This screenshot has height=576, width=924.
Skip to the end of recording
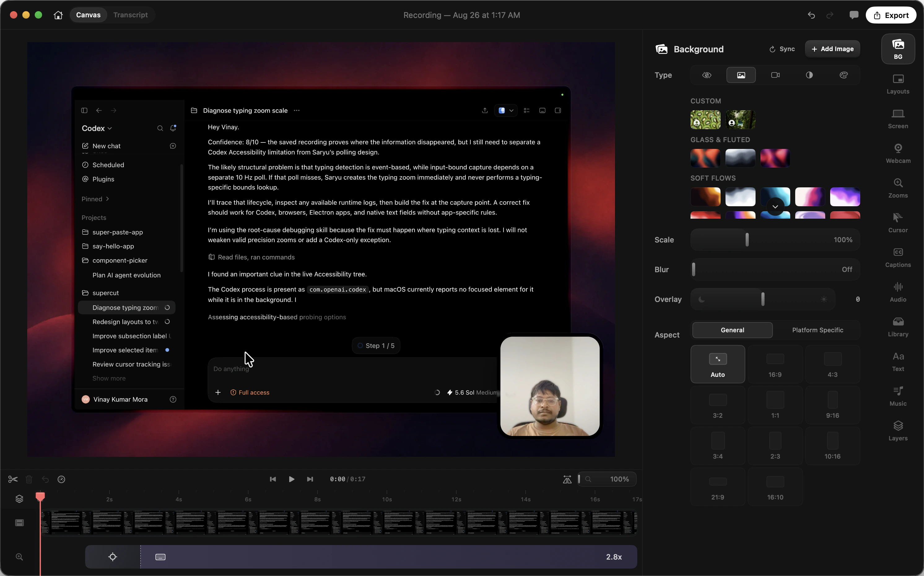point(310,479)
